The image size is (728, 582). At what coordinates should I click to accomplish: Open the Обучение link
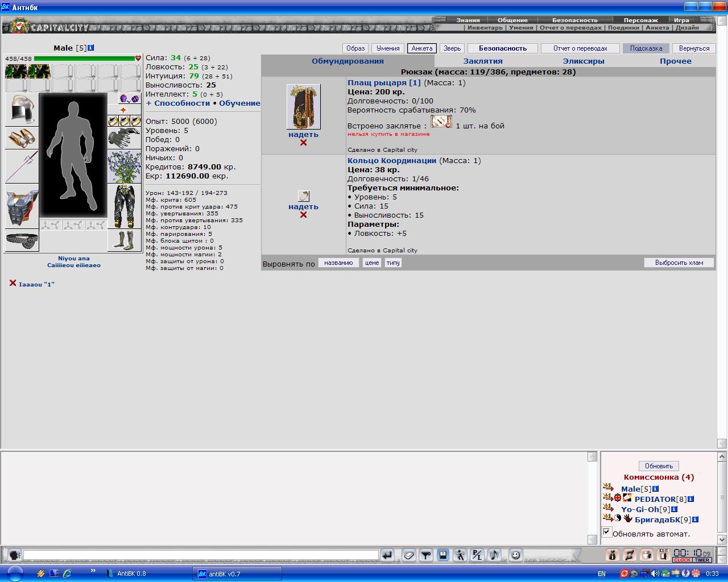239,103
